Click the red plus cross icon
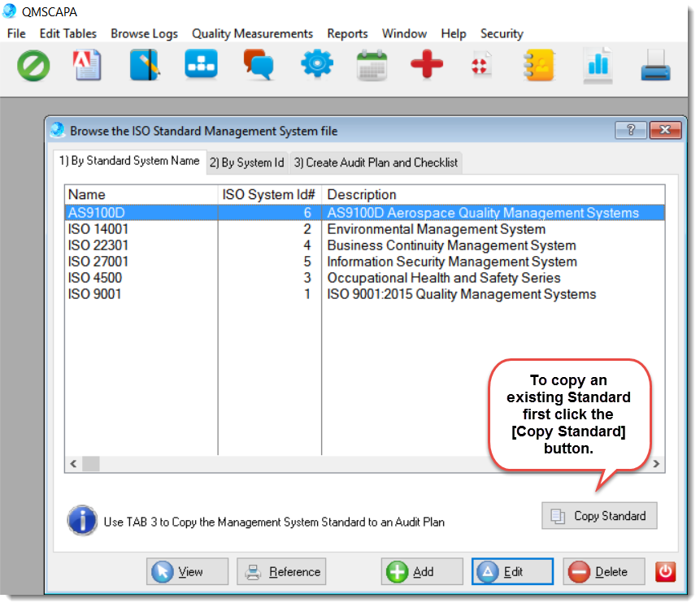The height and width of the screenshot is (607, 700). tap(426, 65)
